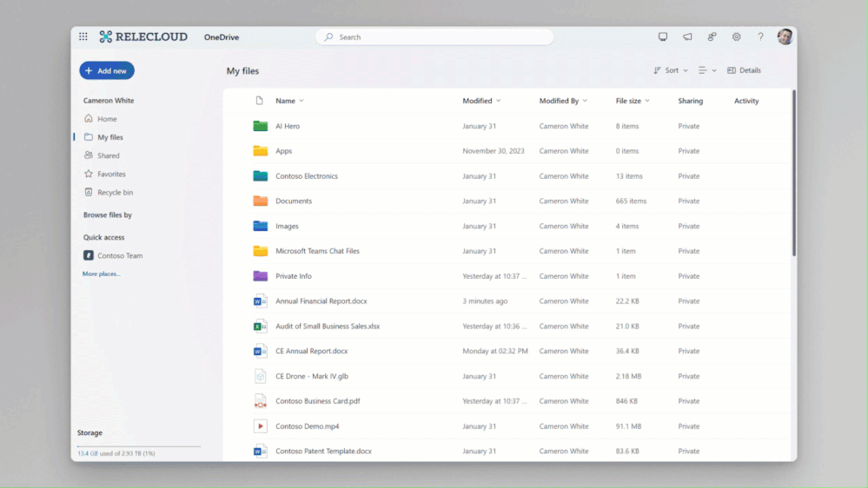Click the Cameron White sidebar name
Screen dimensions: 868x488
(x=109, y=101)
